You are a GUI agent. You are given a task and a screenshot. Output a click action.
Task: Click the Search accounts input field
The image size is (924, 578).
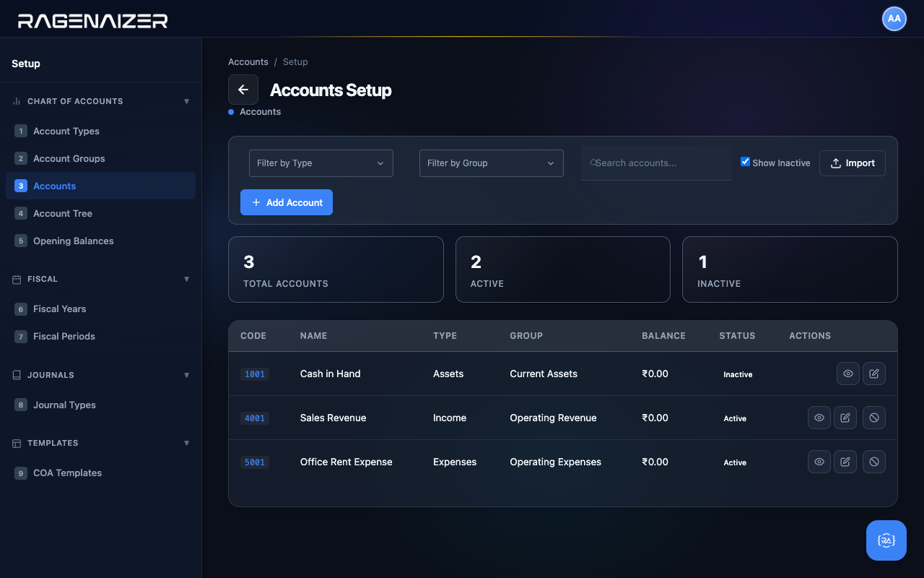click(656, 163)
